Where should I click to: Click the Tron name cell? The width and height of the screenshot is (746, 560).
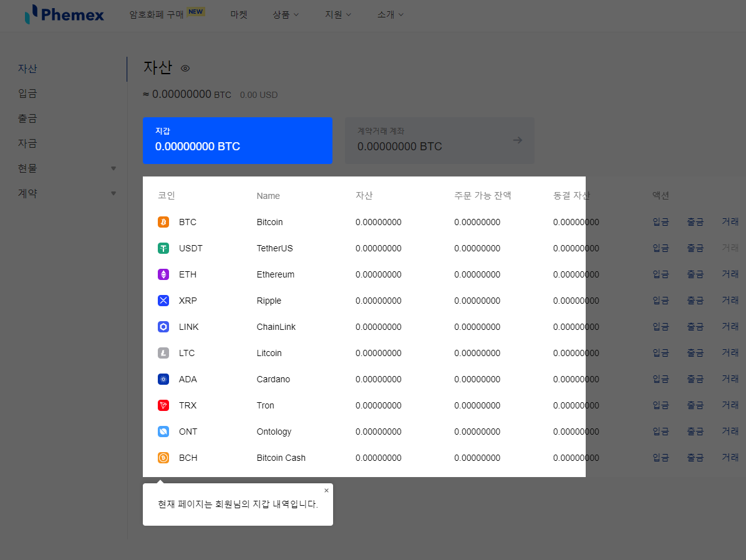tap(266, 405)
